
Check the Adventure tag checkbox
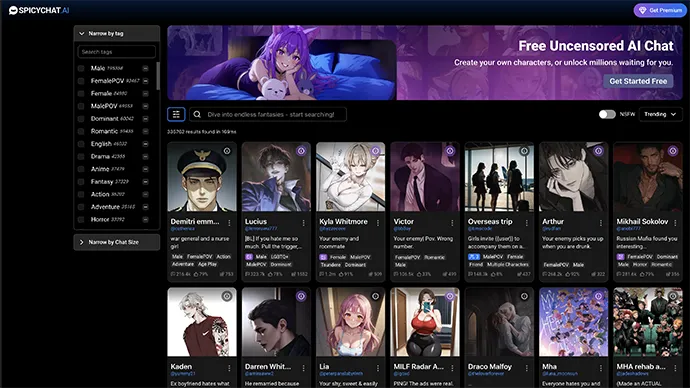pos(81,207)
